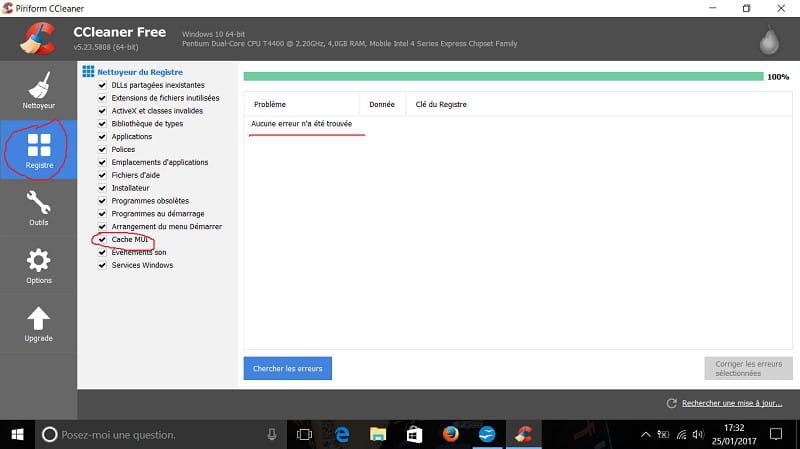Click the battery tray icon
Image resolution: width=800 pixels, height=449 pixels.
tap(663, 435)
